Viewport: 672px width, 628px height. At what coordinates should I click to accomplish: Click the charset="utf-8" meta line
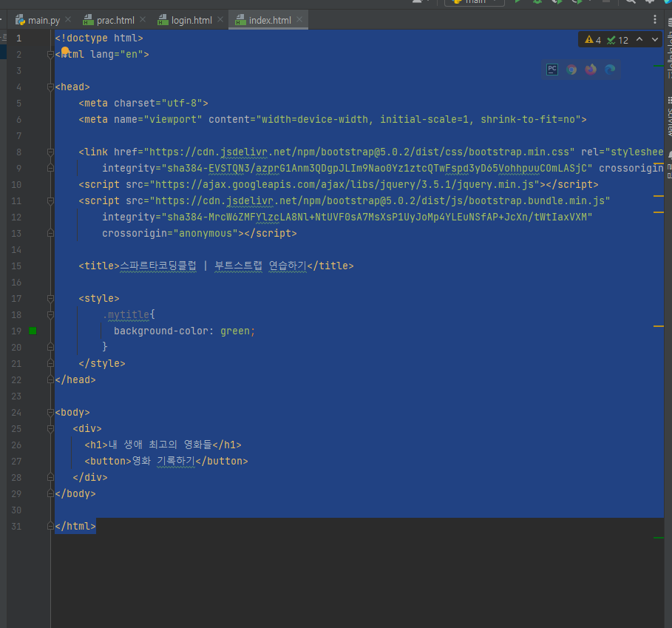[143, 104]
